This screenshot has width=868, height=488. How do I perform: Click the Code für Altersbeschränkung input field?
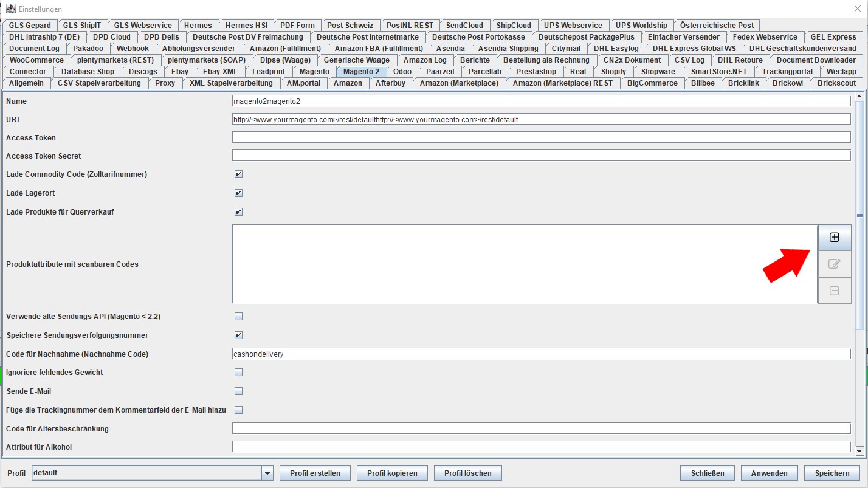click(541, 428)
